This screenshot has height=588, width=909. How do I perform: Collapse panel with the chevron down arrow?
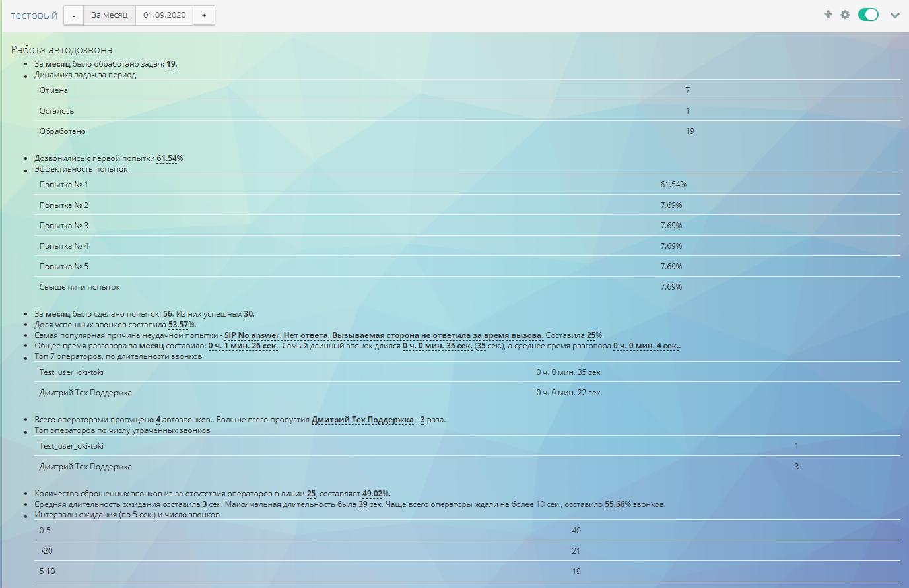point(894,15)
